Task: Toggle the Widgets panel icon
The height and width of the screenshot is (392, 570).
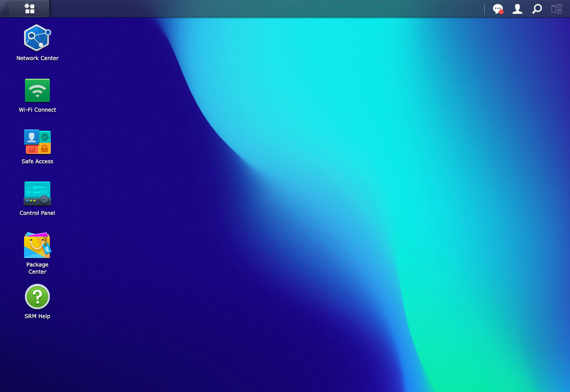Action: click(x=557, y=9)
